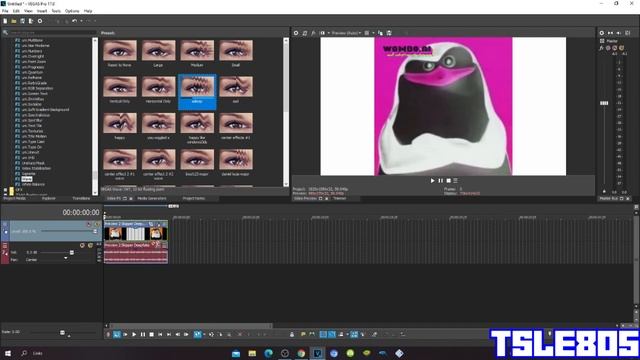This screenshot has width=640, height=360.
Task: Open Master bus audio properties gear icon
Action: tap(602, 33)
